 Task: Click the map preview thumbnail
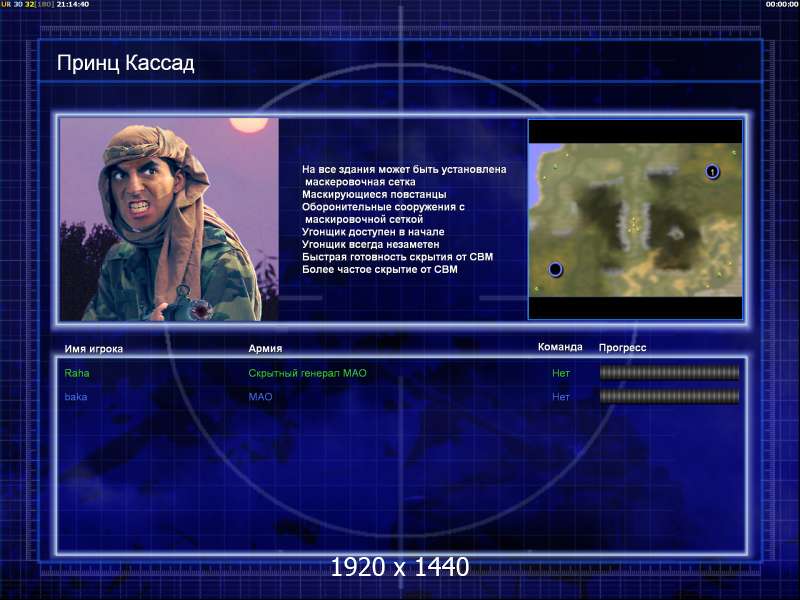tap(635, 219)
